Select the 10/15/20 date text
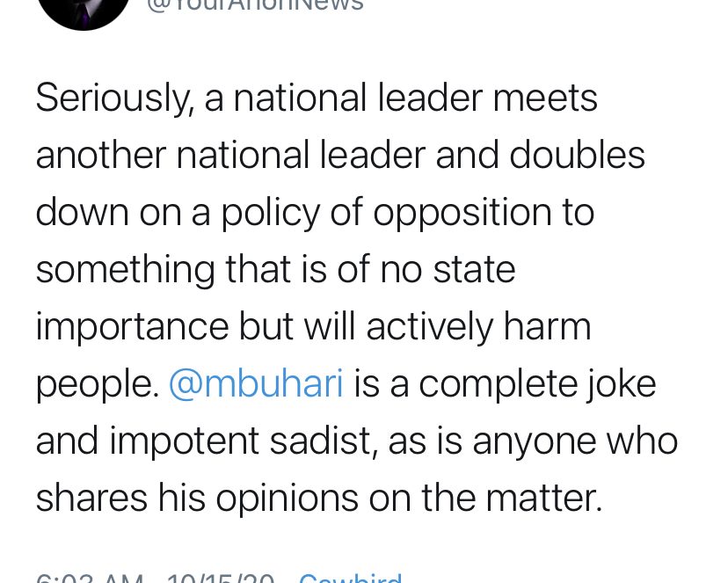 220,579
